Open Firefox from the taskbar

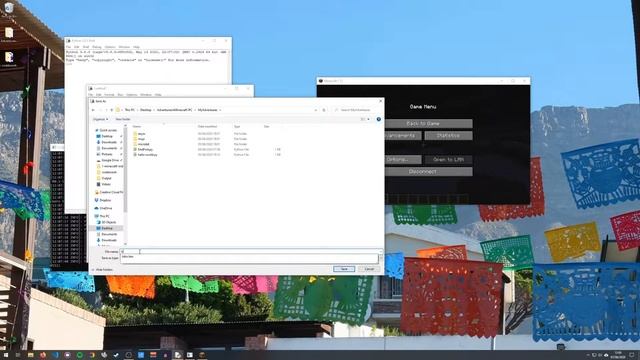click(43, 355)
